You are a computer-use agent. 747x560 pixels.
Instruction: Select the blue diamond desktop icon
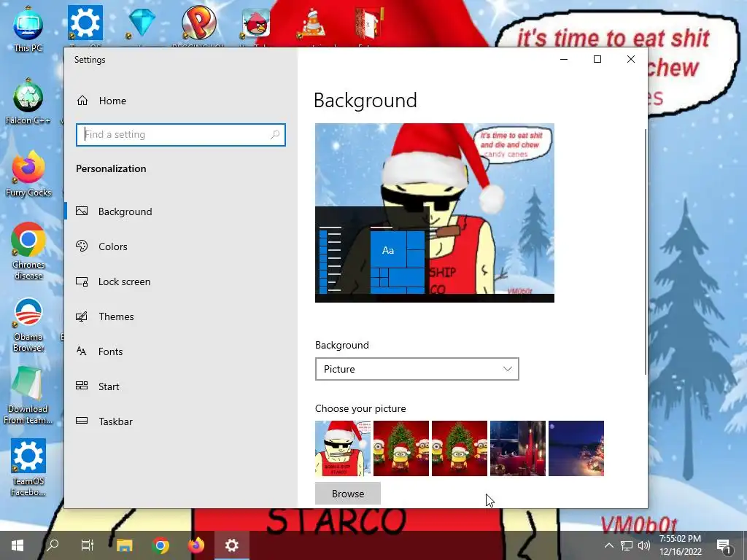pos(142,23)
